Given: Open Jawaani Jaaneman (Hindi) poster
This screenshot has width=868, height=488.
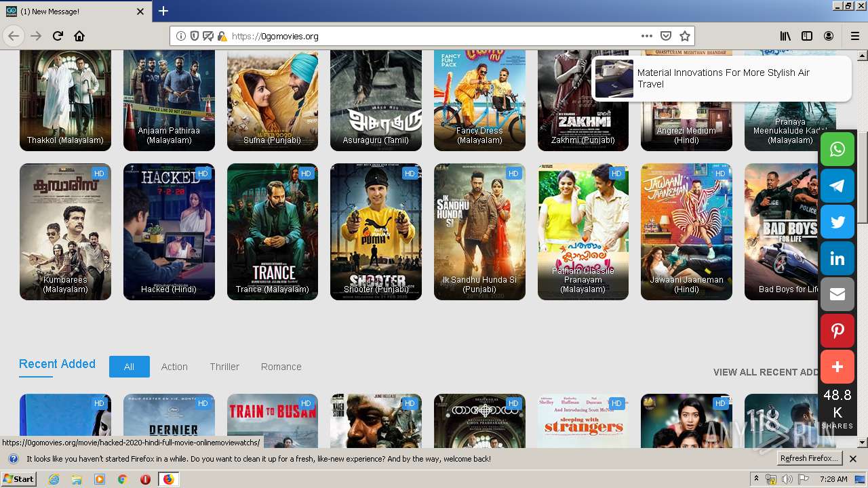Looking at the screenshot, I should click(686, 232).
